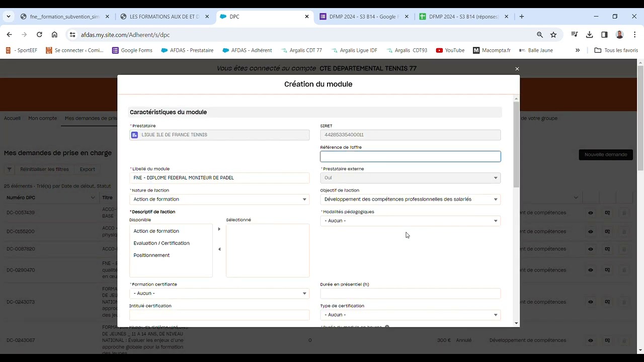The image size is (644, 362).
Task: Open the Formation certifiante dropdown
Action: point(219,294)
